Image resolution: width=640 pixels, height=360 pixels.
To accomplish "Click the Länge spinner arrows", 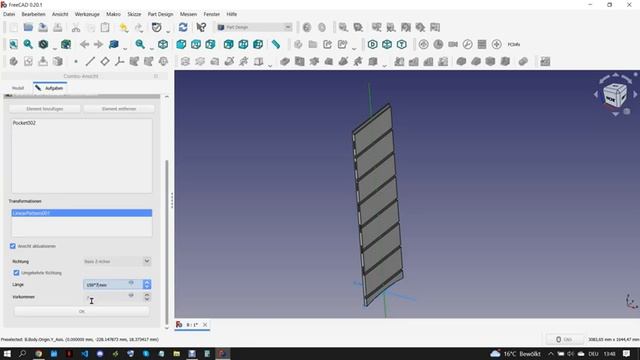I will (x=147, y=284).
